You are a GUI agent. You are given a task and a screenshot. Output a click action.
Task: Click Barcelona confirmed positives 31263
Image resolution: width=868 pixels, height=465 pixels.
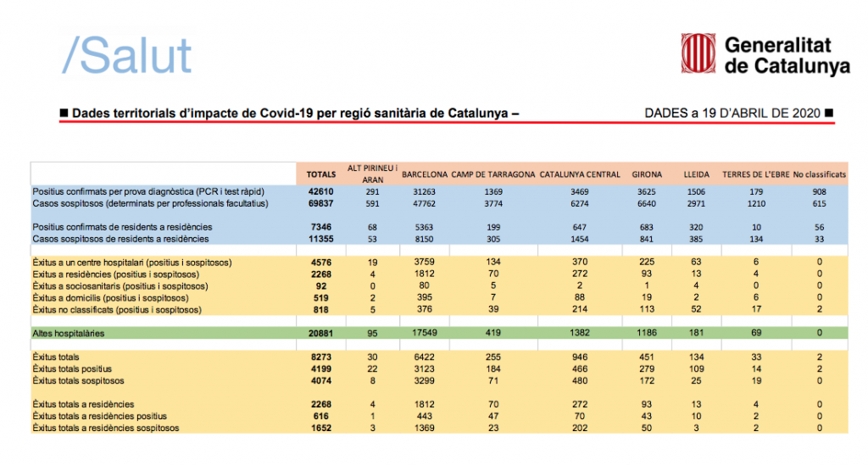point(425,192)
